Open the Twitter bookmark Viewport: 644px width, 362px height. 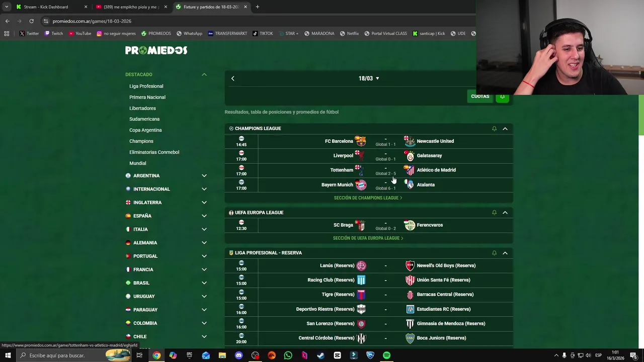pos(29,34)
